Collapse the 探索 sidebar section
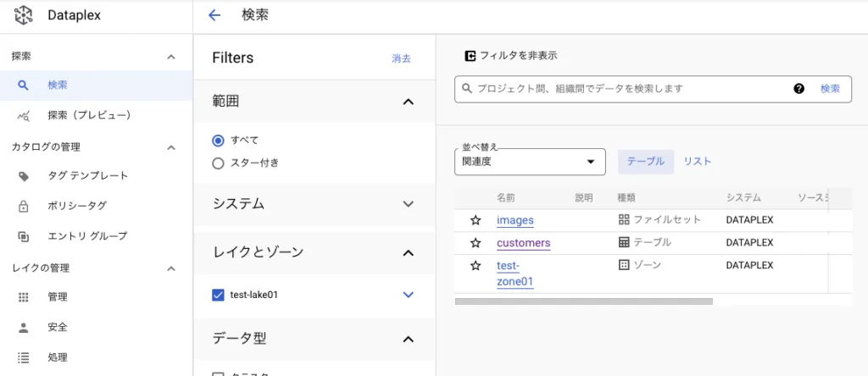The image size is (868, 376). [x=171, y=57]
